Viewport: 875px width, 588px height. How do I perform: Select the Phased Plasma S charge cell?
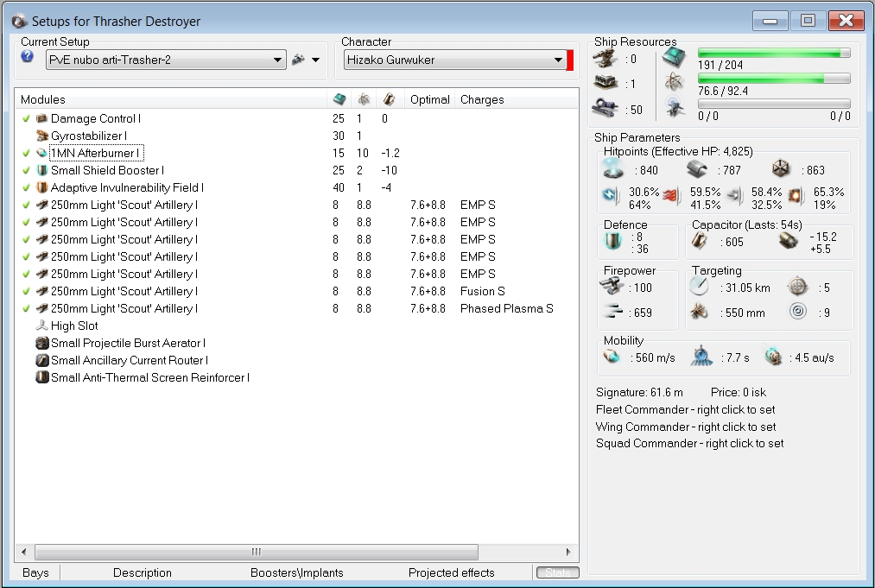tap(507, 308)
